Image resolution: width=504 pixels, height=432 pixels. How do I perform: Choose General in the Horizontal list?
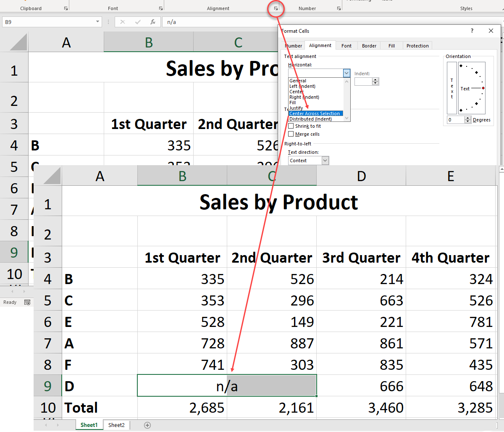click(x=316, y=81)
